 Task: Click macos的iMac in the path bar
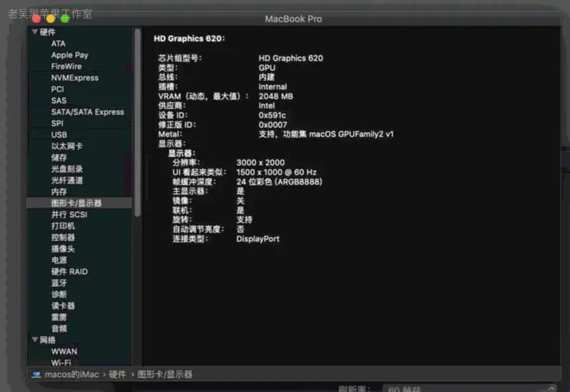(x=72, y=374)
